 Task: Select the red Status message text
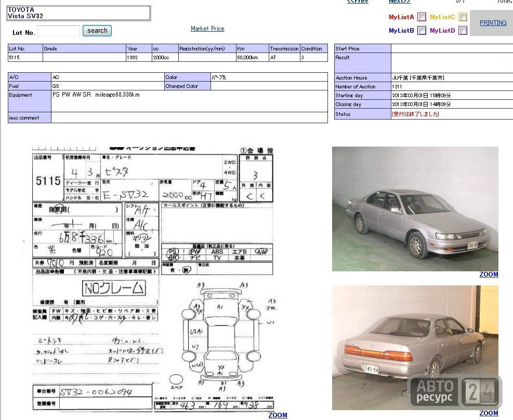coord(415,114)
